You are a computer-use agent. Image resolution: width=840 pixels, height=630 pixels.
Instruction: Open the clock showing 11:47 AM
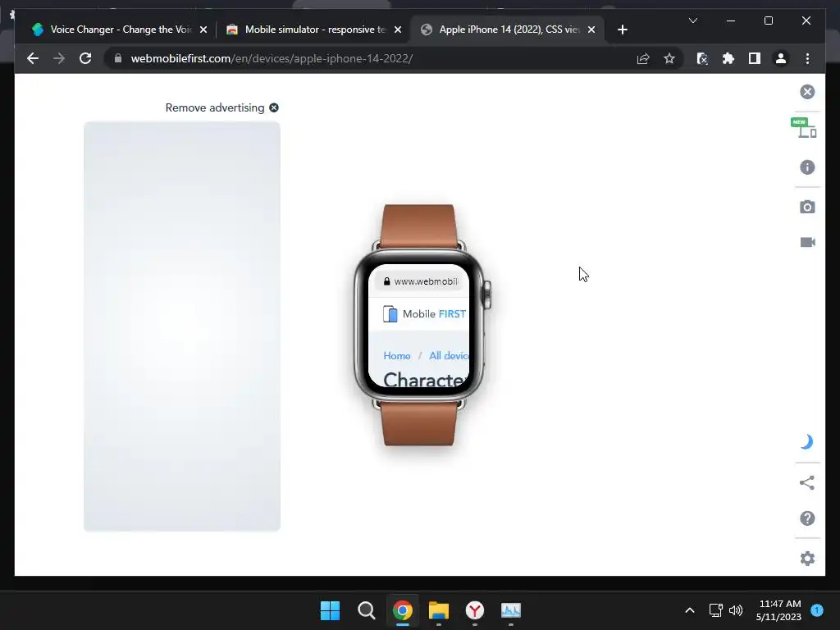coord(779,610)
